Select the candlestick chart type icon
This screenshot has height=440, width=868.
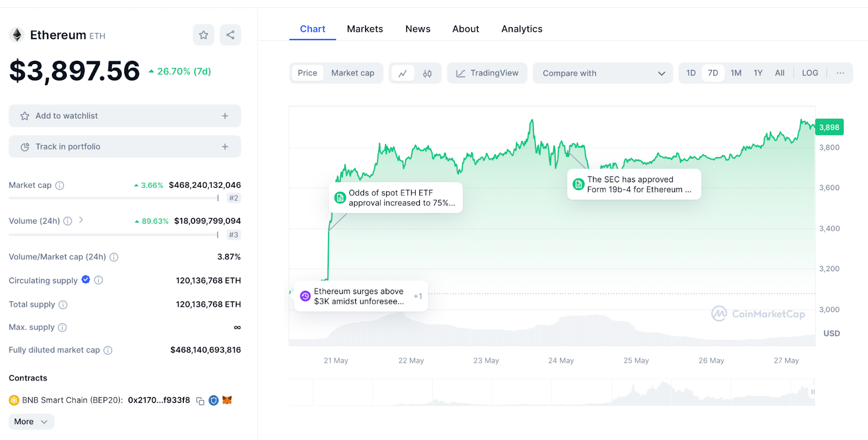pyautogui.click(x=427, y=73)
